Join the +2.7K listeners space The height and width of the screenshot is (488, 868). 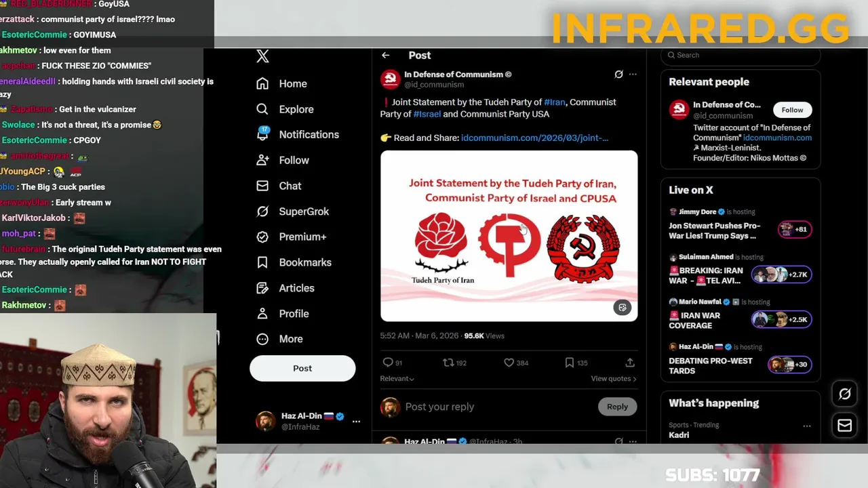point(781,274)
